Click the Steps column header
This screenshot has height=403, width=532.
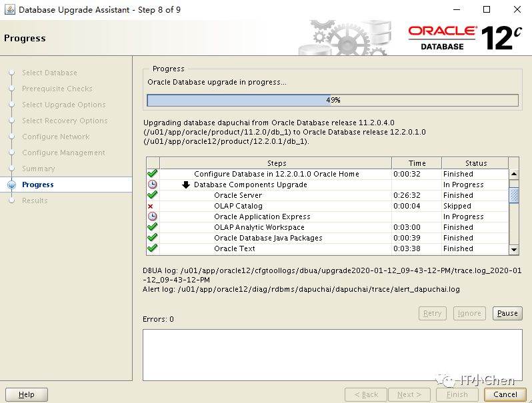click(x=276, y=163)
